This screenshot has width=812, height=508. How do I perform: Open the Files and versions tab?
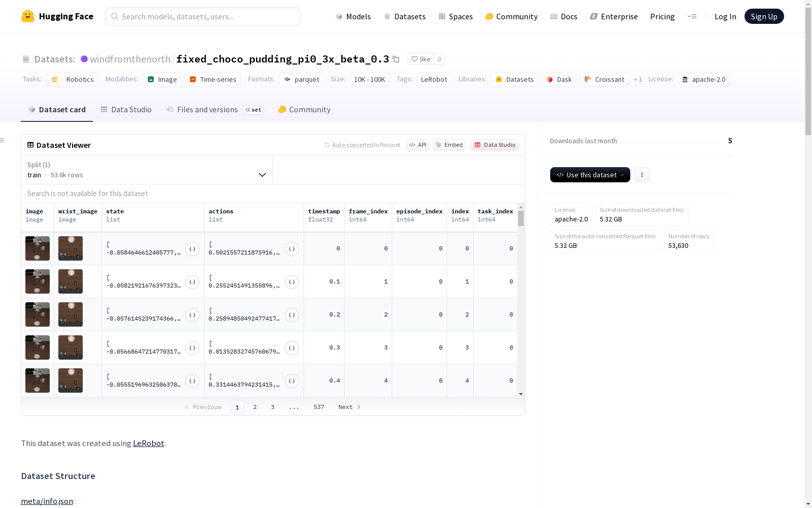[215, 110]
